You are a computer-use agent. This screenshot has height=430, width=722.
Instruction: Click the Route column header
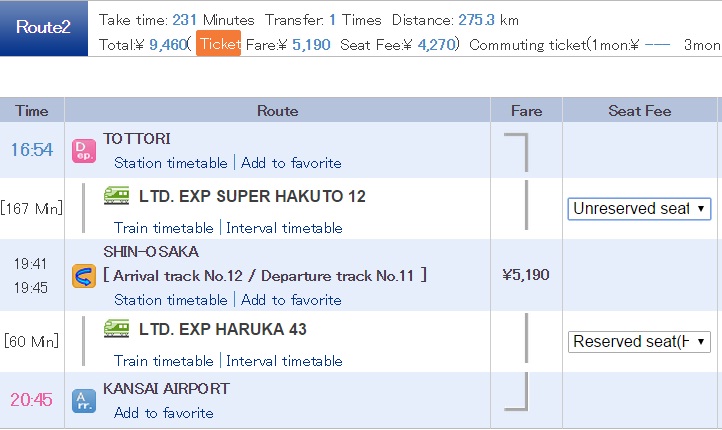pos(278,110)
